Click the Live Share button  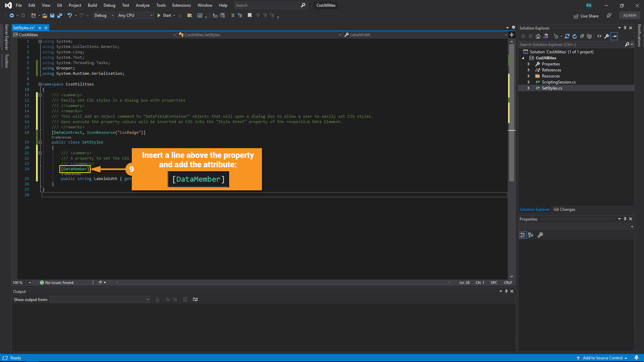tap(586, 16)
